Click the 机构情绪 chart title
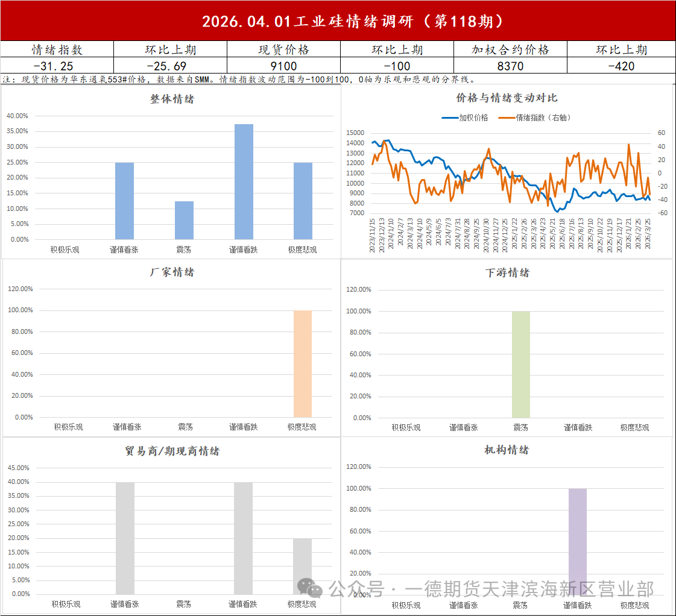This screenshot has height=616, width=676. [x=507, y=450]
